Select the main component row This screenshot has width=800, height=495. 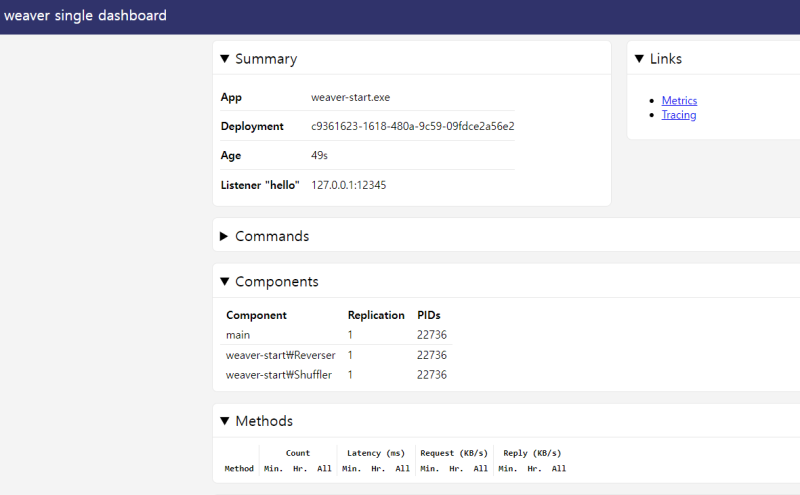[x=238, y=335]
